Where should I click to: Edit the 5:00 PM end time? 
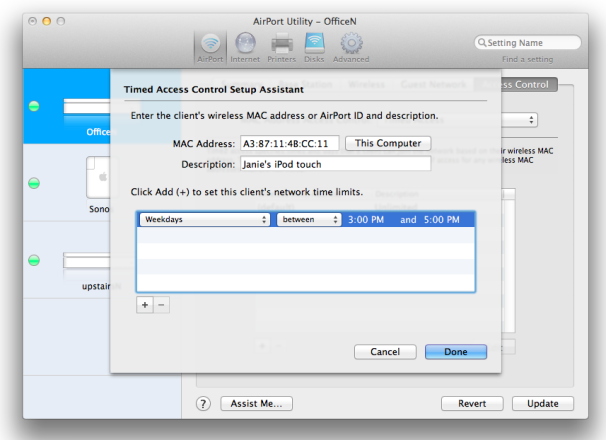tap(442, 220)
